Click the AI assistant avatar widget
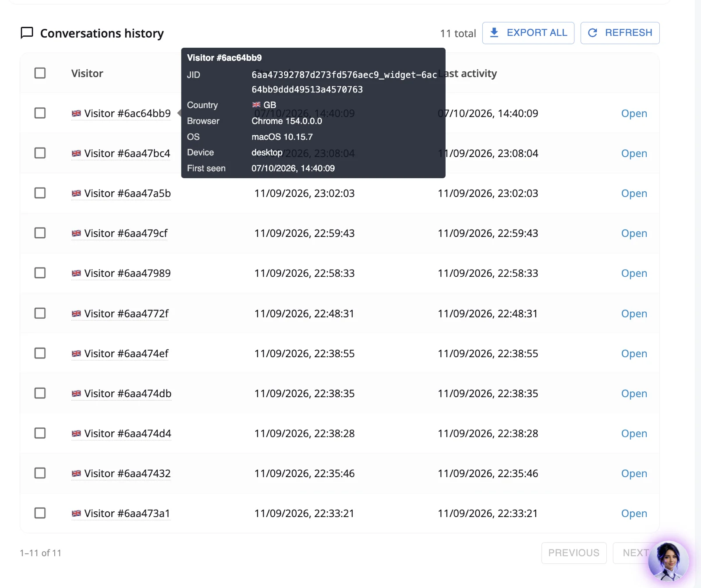 (x=668, y=561)
